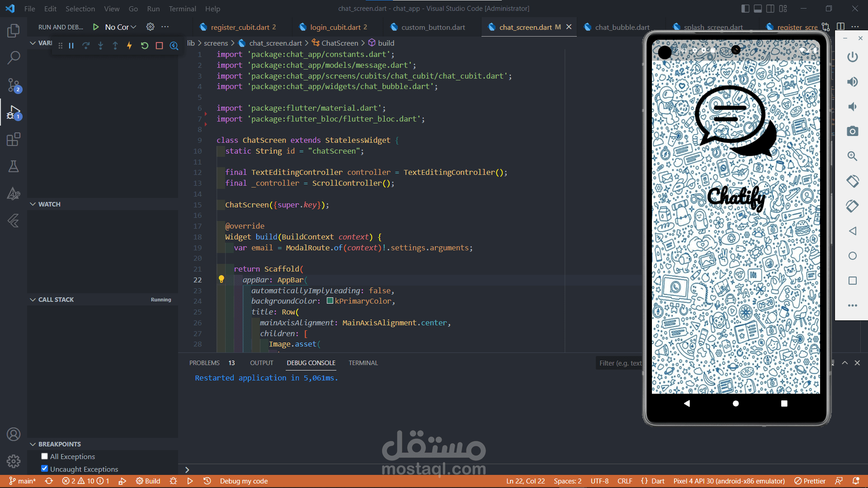Click Prettier in status bar
868x488 pixels.
[x=810, y=481]
